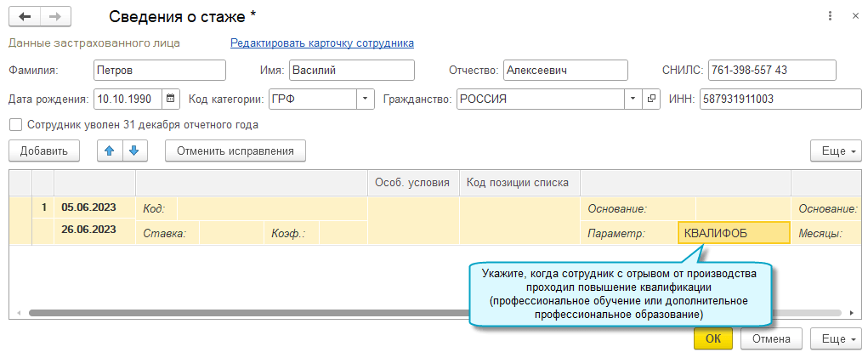
Task: Click the Код позиции списка column header
Action: pos(519,183)
